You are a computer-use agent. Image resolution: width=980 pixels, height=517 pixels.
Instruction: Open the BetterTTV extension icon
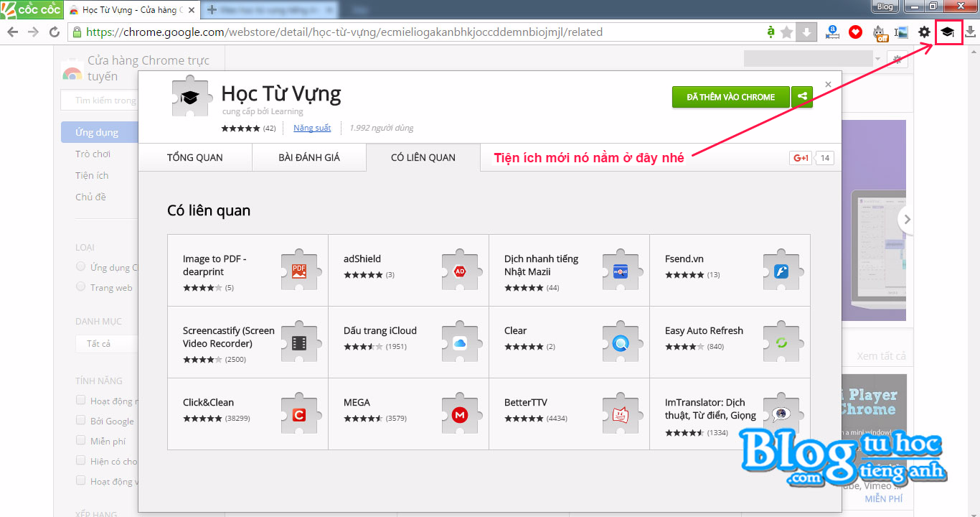point(621,414)
